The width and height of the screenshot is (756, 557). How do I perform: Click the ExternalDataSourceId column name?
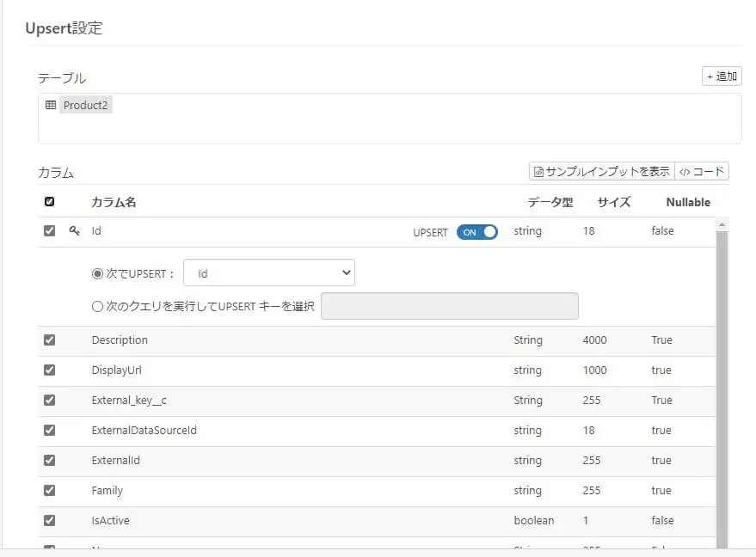click(x=144, y=431)
